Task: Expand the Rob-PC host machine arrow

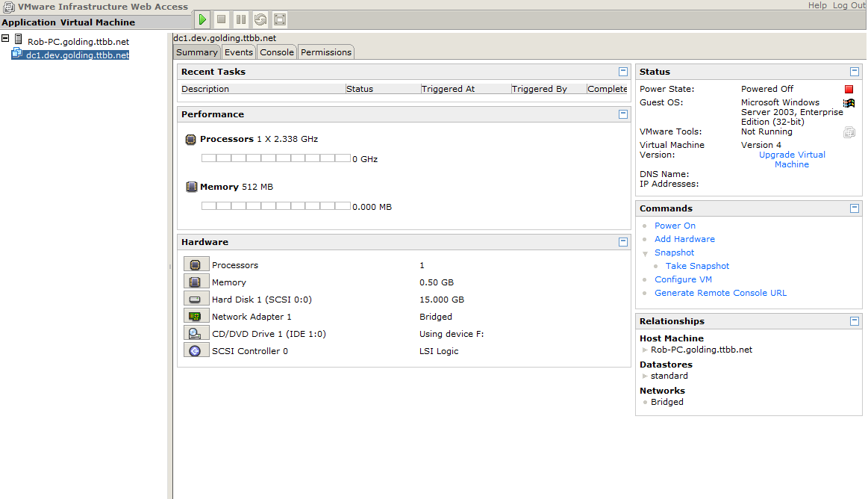Action: click(x=645, y=350)
